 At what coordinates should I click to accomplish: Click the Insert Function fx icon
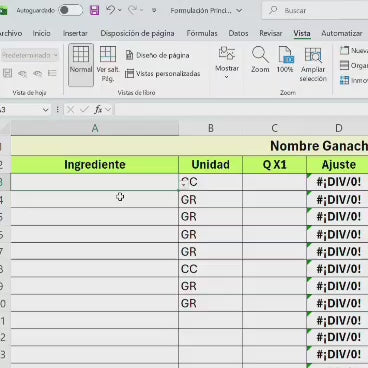click(98, 109)
